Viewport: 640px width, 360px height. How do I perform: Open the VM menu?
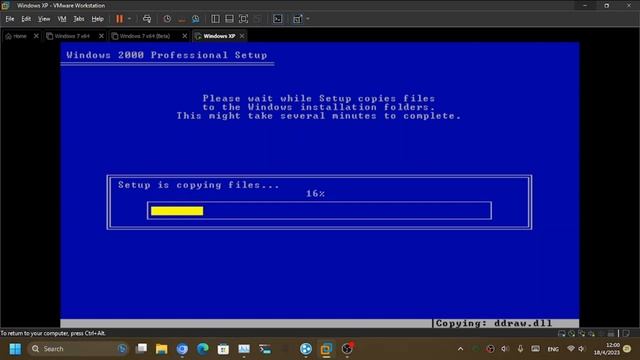click(x=62, y=19)
